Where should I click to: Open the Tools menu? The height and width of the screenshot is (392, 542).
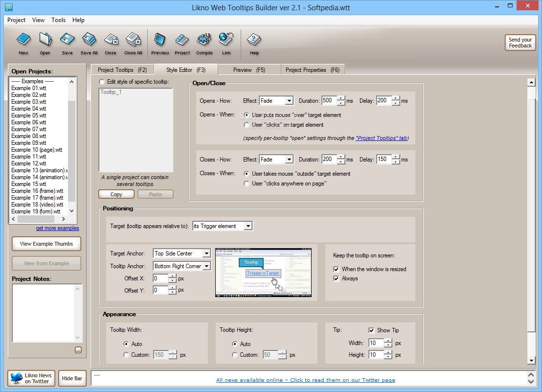[58, 20]
